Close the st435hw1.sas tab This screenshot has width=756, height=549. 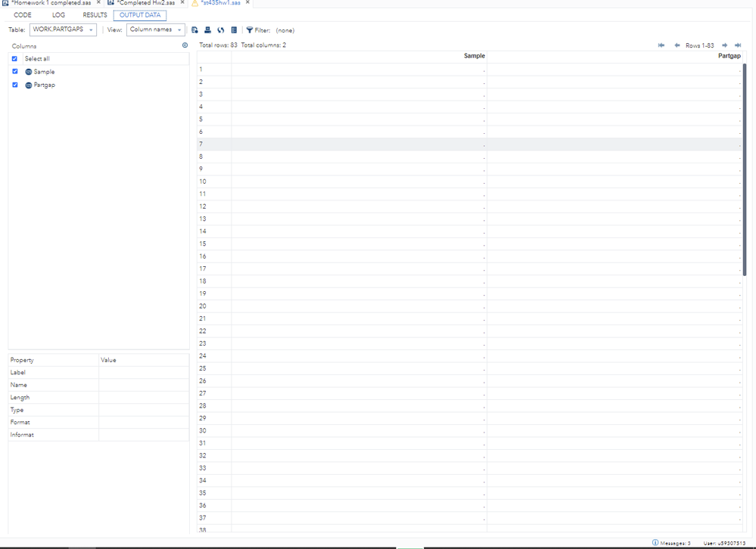coord(247,2)
